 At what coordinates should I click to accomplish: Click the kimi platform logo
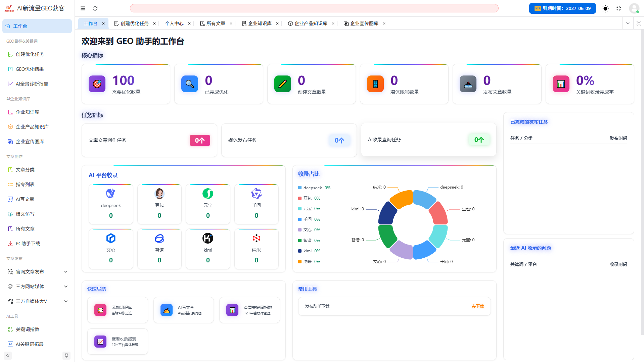click(208, 238)
